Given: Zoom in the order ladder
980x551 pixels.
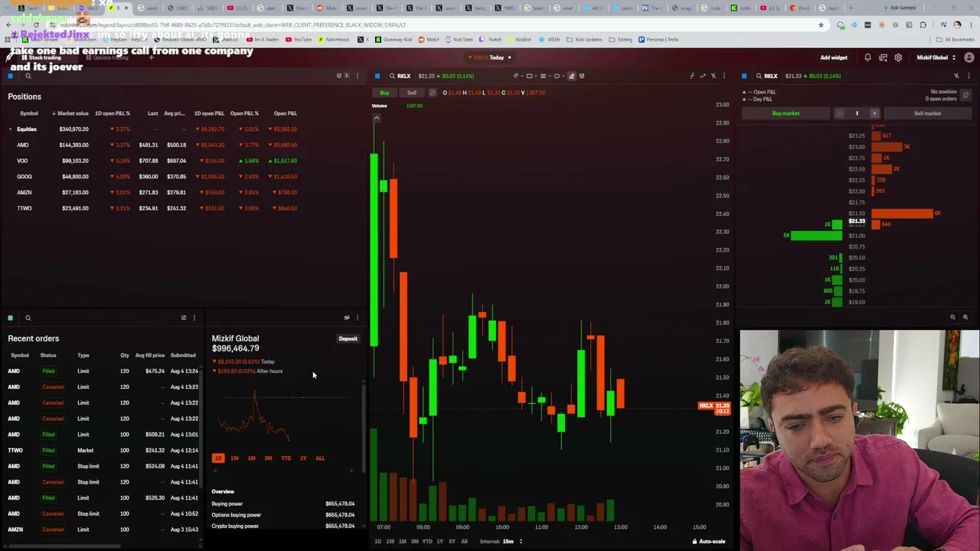Looking at the screenshot, I should (x=965, y=317).
